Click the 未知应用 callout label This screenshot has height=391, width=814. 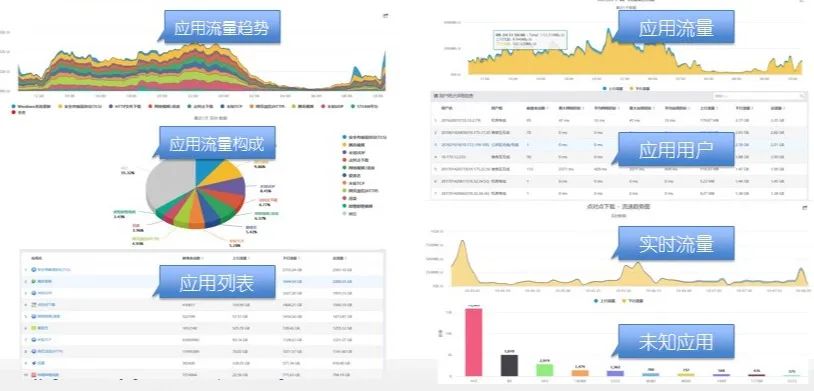click(676, 342)
